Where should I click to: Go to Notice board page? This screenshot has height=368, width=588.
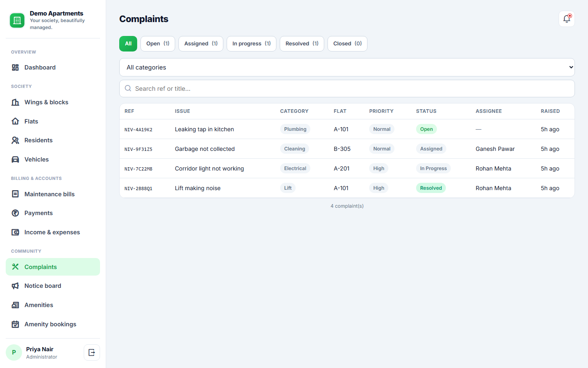[53, 286]
